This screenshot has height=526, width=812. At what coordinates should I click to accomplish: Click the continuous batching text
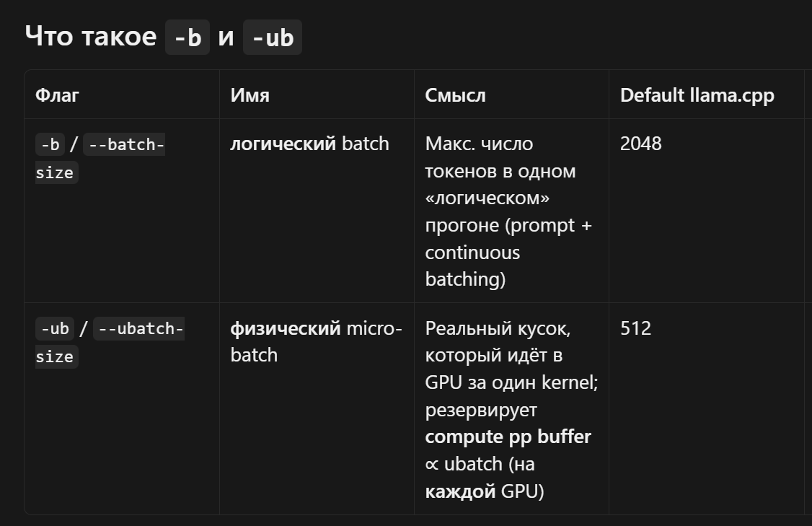click(x=472, y=266)
